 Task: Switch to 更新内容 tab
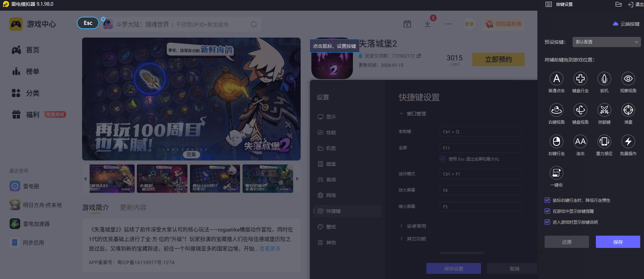[x=133, y=208]
